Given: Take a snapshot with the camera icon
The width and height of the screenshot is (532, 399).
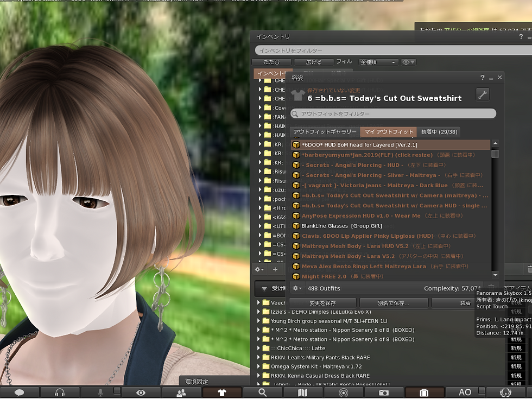Looking at the screenshot, I should pos(384,392).
